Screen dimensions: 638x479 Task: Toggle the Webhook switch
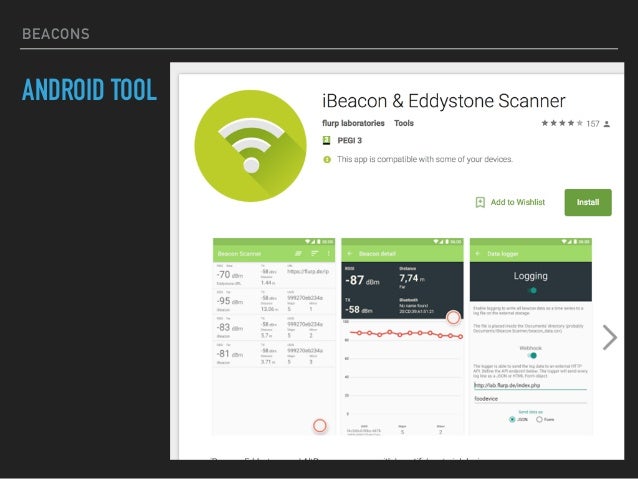coord(532,355)
